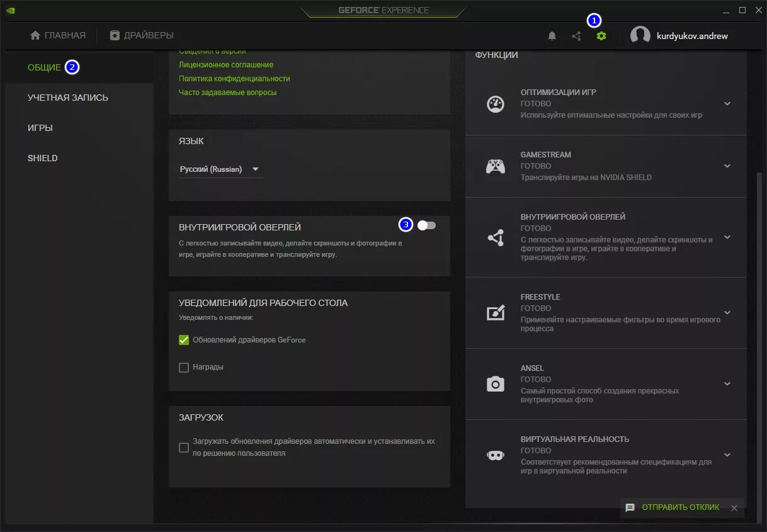Image resolution: width=767 pixels, height=532 pixels.
Task: Click the Freestyle pencil icon
Action: pos(496,313)
